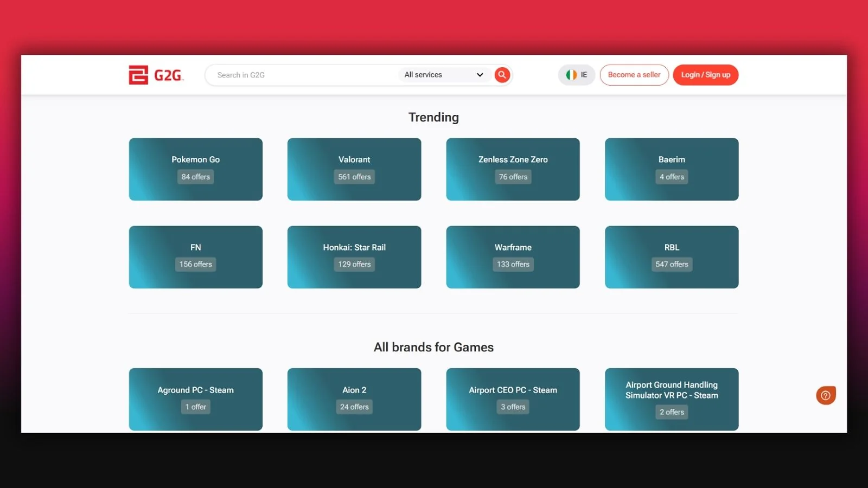Click the "156 offers" badge

pos(196,264)
